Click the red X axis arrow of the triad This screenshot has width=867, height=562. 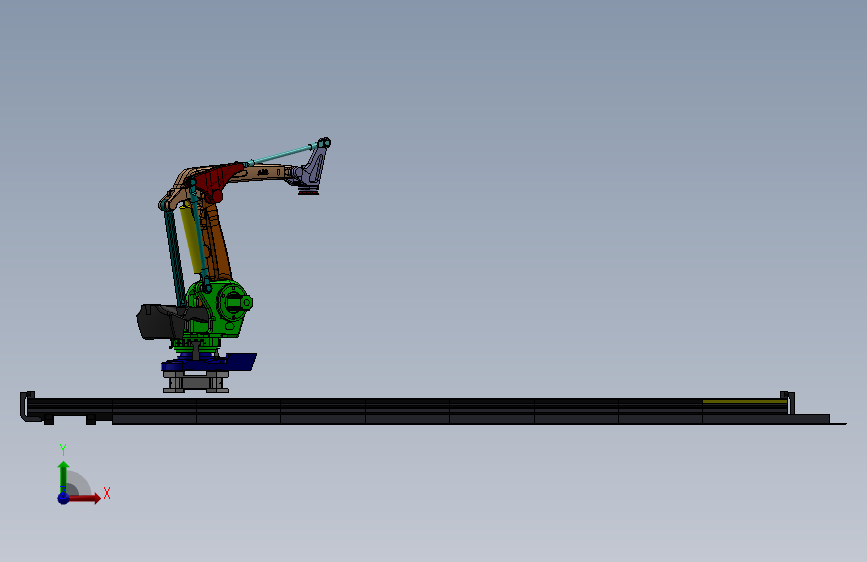click(83, 498)
